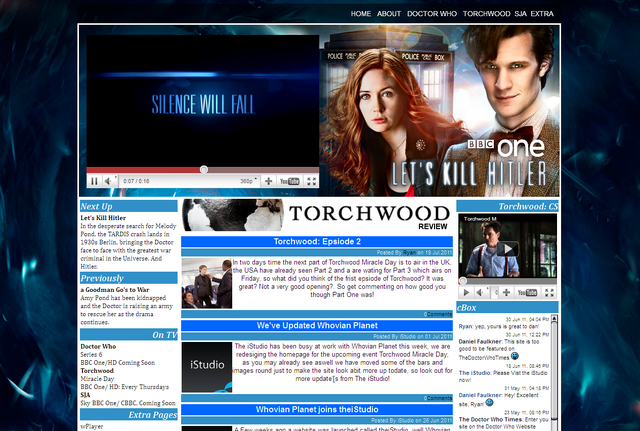This screenshot has height=431, width=640.
Task: Open YouTube logo button on main video player
Action: [x=290, y=181]
